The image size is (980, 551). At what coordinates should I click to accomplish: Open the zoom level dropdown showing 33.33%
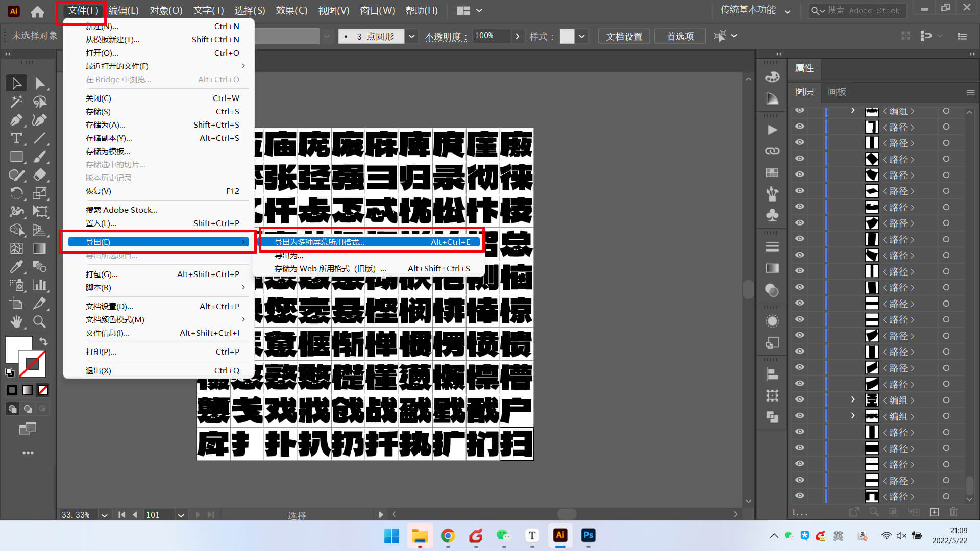104,515
